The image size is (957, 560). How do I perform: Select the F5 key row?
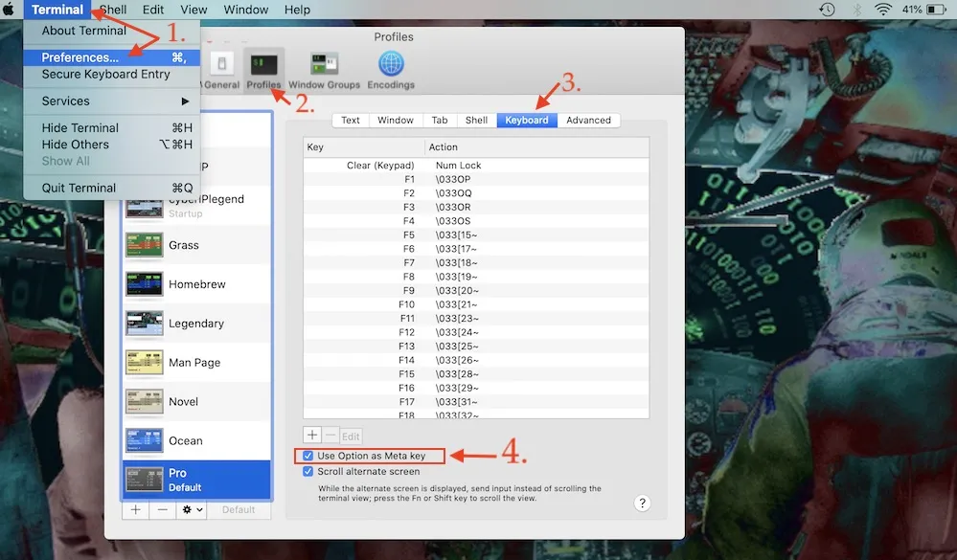[x=476, y=235]
